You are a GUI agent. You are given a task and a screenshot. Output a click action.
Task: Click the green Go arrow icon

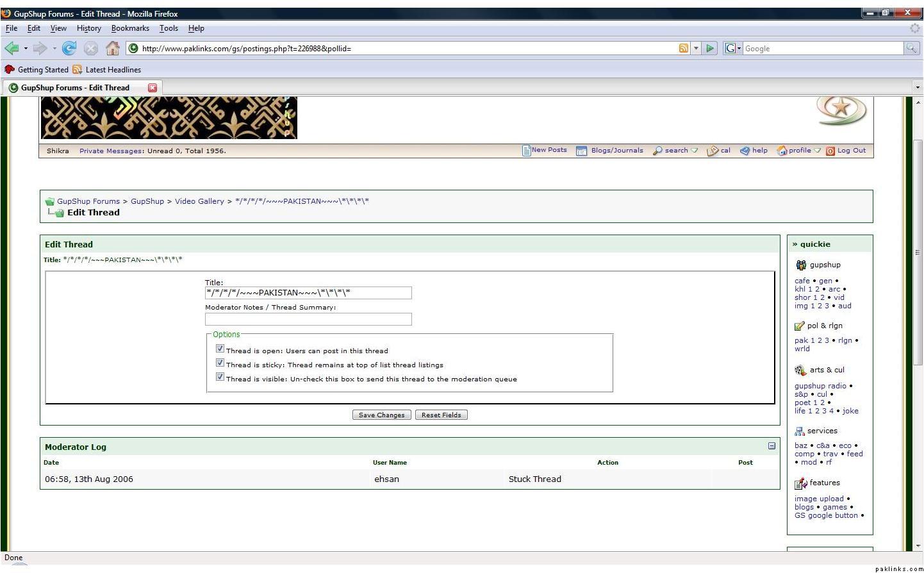point(709,48)
